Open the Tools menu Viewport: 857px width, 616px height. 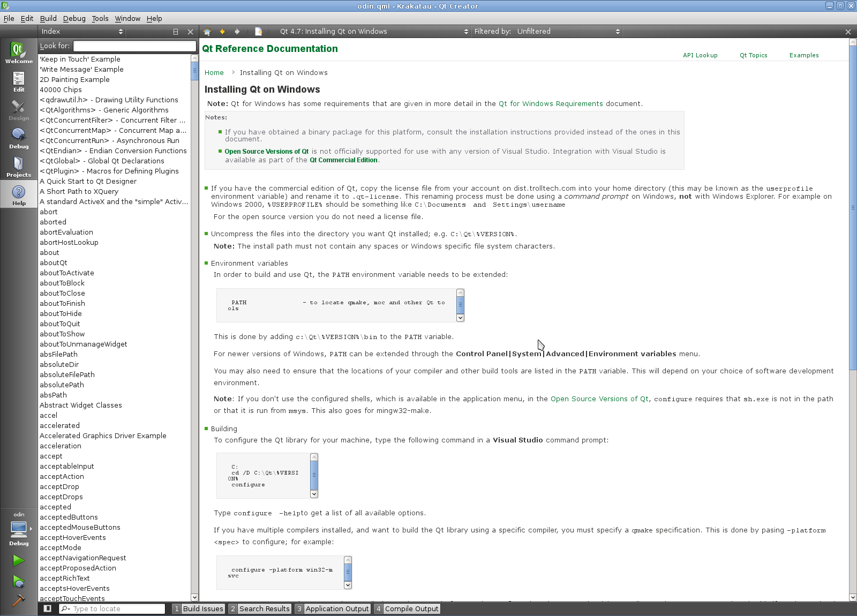point(100,18)
